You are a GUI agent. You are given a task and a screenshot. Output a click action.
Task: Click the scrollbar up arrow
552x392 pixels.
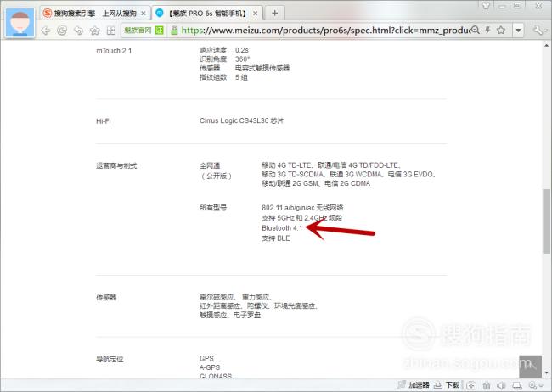point(546,45)
